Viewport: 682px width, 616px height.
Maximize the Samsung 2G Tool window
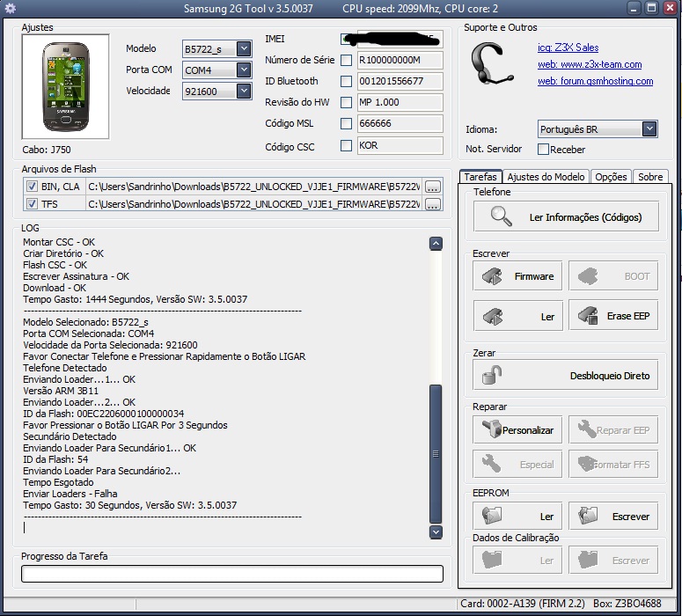[651, 8]
